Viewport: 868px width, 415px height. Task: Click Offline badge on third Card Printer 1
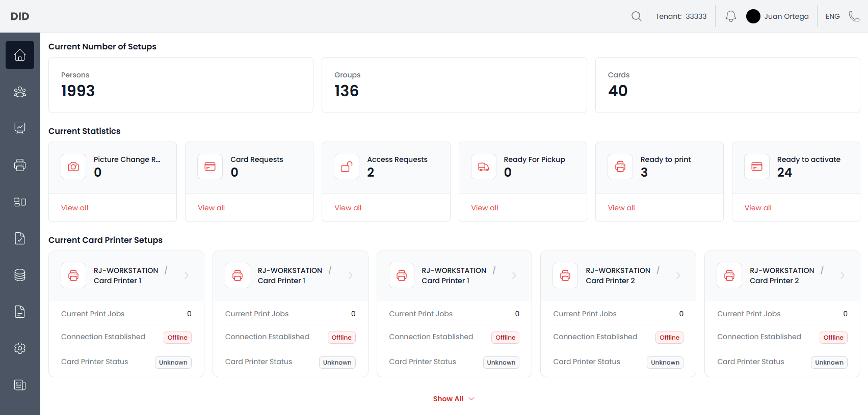(x=506, y=338)
